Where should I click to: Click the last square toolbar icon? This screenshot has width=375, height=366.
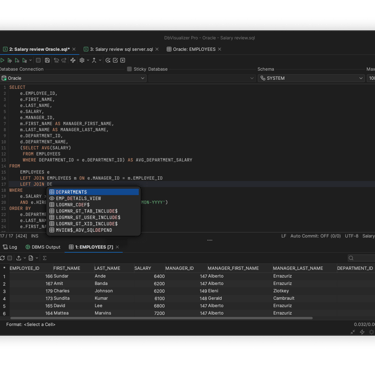click(123, 60)
